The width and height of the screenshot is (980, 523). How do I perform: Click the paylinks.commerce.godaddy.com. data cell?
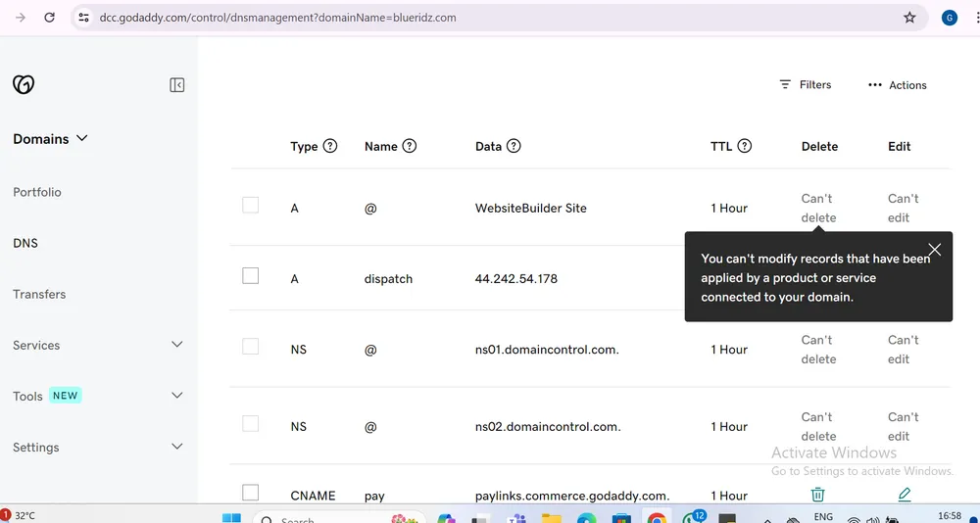tap(572, 496)
